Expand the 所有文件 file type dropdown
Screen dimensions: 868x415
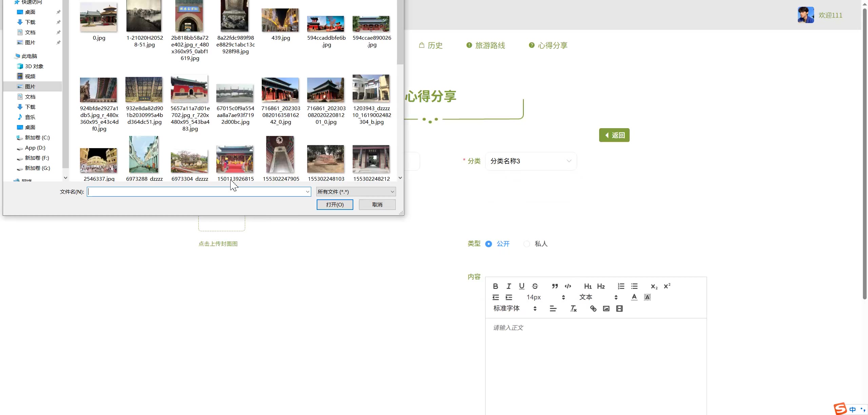coord(356,192)
